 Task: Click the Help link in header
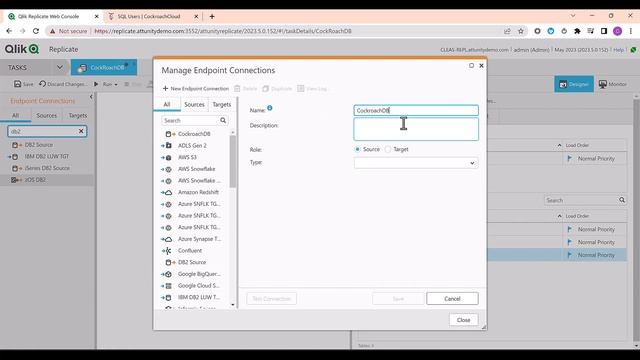click(618, 50)
